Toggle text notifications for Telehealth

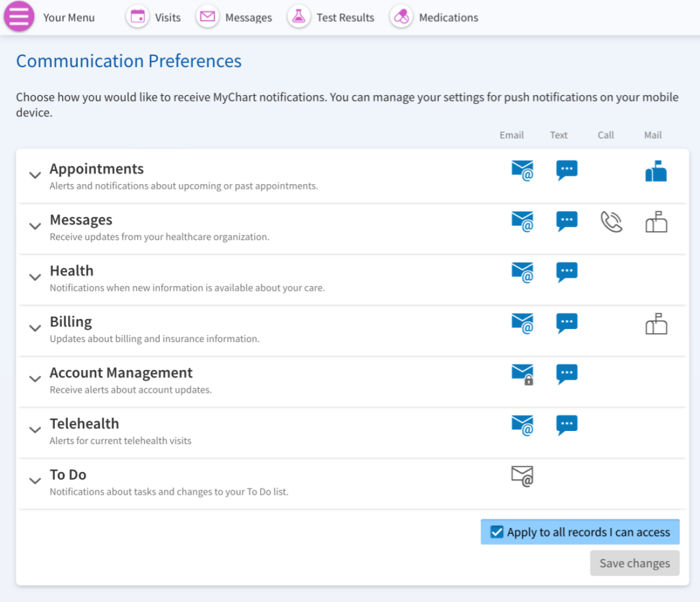point(567,425)
